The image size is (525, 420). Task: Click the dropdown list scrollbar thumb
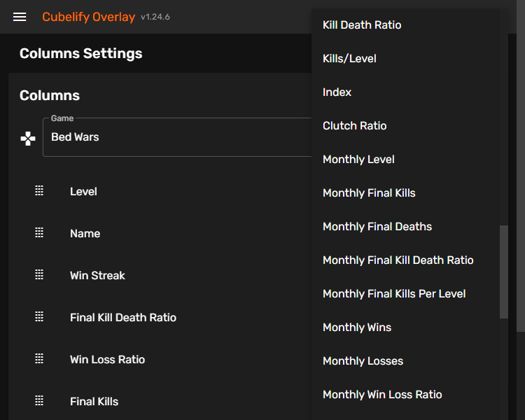504,272
